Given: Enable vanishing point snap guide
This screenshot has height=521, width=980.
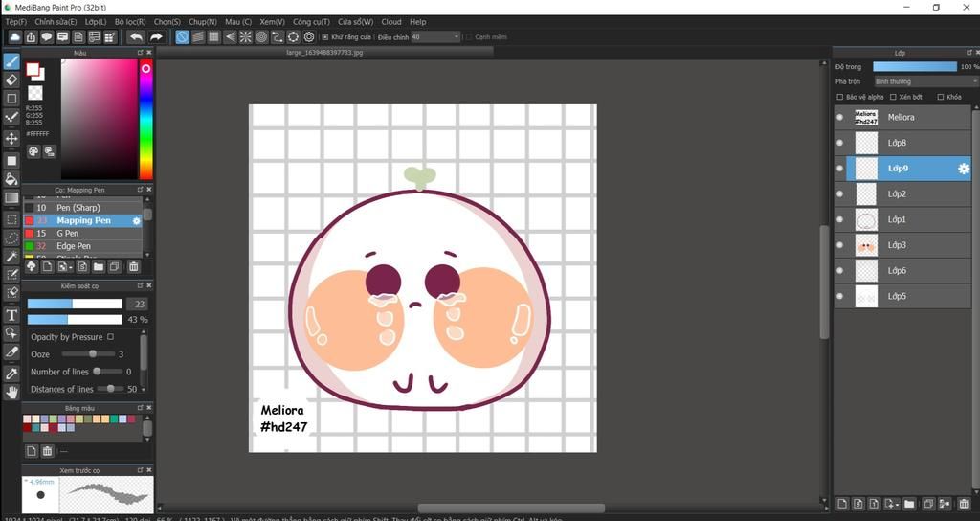Looking at the screenshot, I should [230, 37].
